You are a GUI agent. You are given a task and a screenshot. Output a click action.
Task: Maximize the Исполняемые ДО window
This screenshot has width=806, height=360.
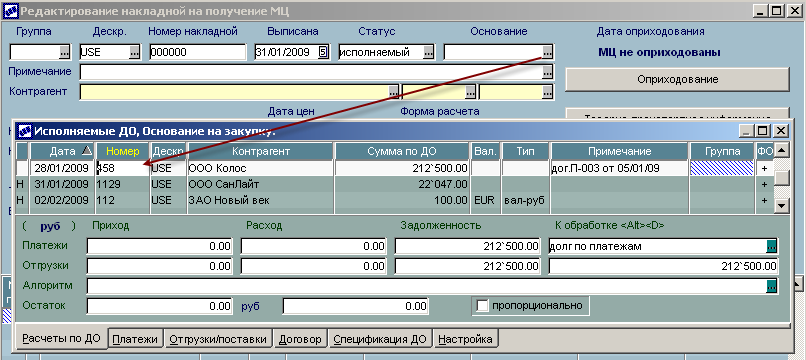[764, 131]
